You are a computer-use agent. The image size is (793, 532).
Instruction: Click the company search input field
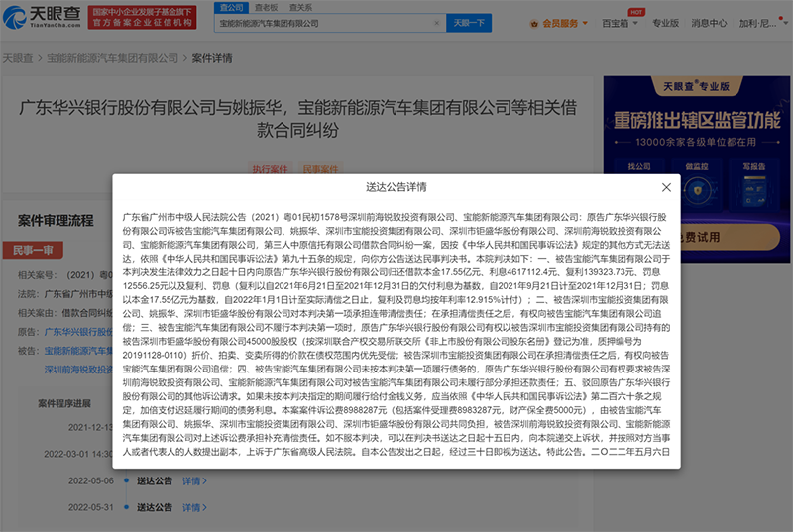click(x=324, y=23)
